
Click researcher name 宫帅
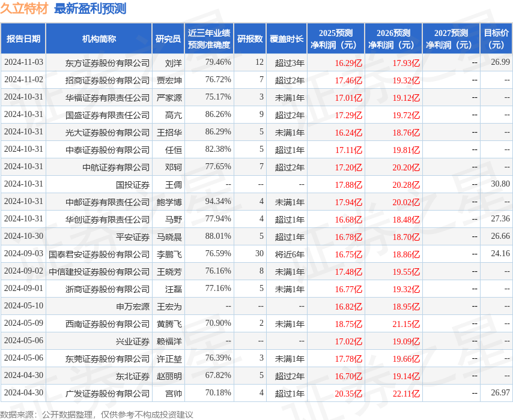click(x=174, y=394)
